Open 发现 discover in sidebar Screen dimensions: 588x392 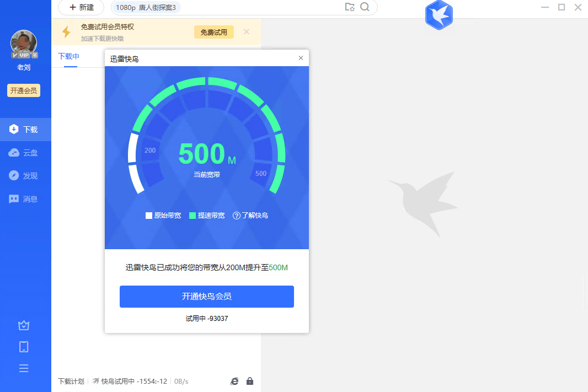click(x=25, y=176)
